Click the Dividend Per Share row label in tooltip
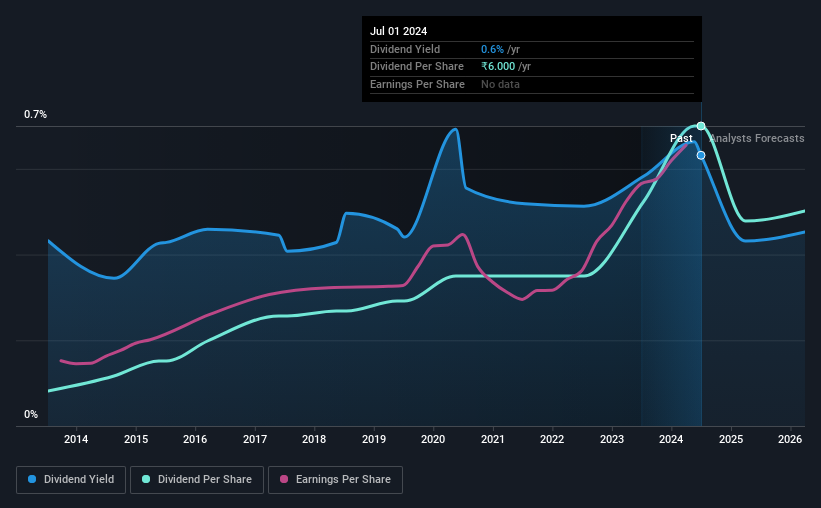 pyautogui.click(x=417, y=67)
